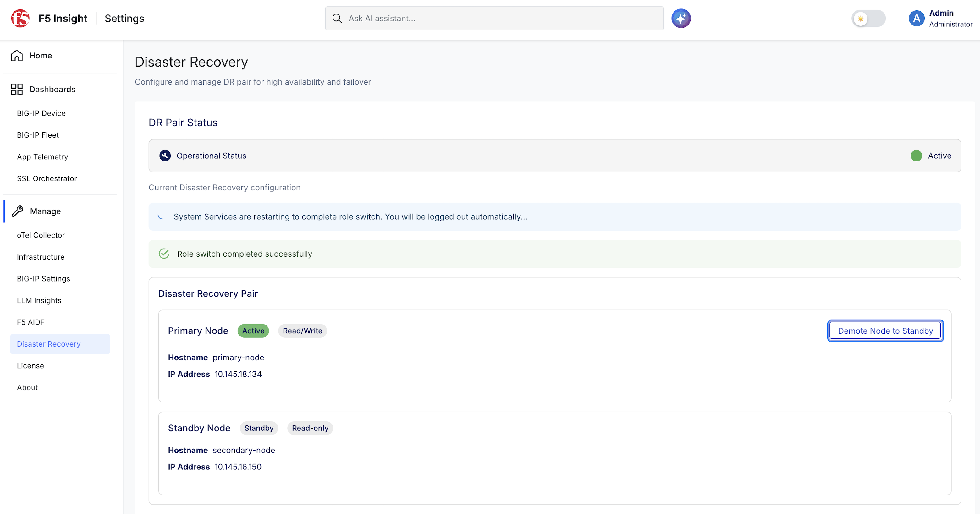This screenshot has height=514, width=980.
Task: Select Disaster Recovery in sidebar
Action: click(60, 344)
